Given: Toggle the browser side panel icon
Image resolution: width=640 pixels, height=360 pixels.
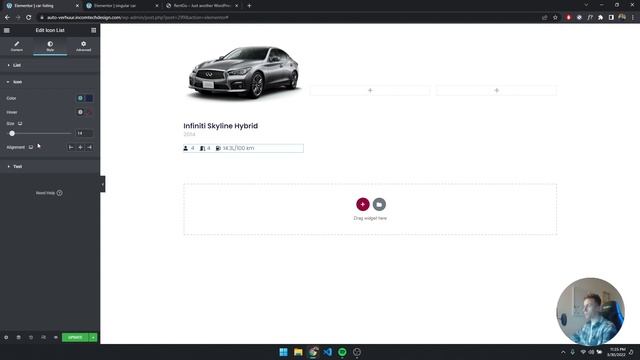Looking at the screenshot, I should click(x=611, y=18).
